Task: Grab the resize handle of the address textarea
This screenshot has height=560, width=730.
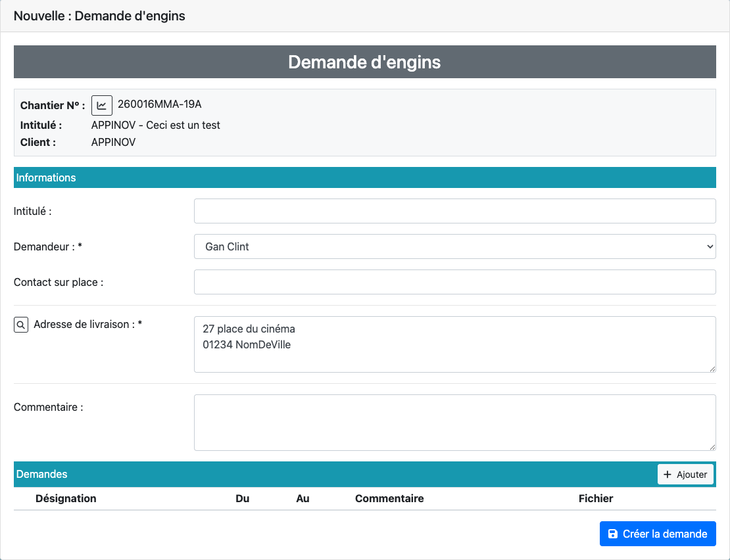Action: pos(712,369)
